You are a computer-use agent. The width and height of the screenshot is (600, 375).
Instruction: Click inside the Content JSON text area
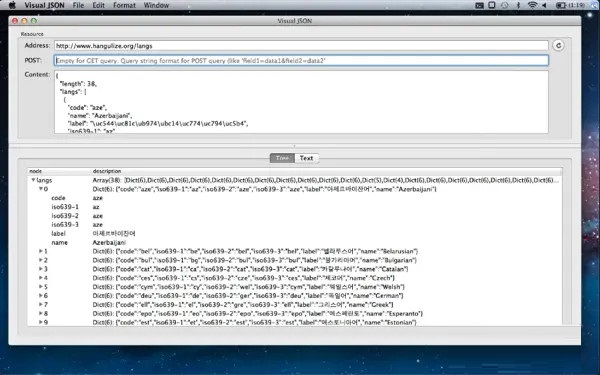pos(301,102)
